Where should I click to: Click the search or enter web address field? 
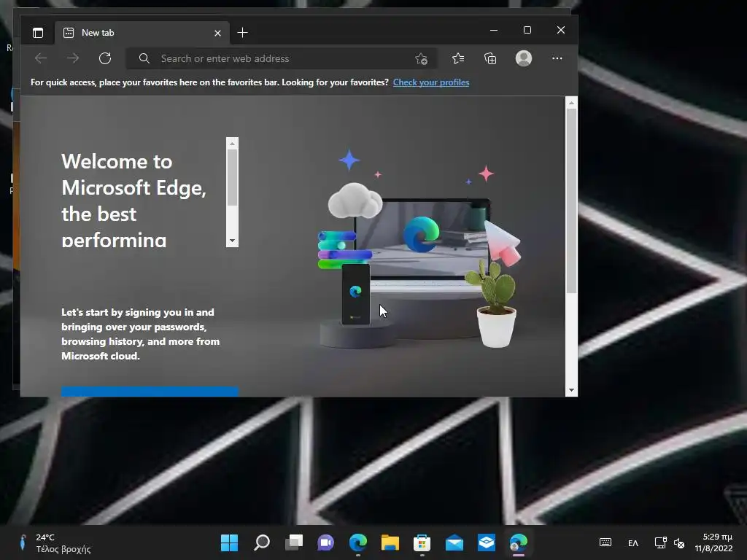(281, 58)
